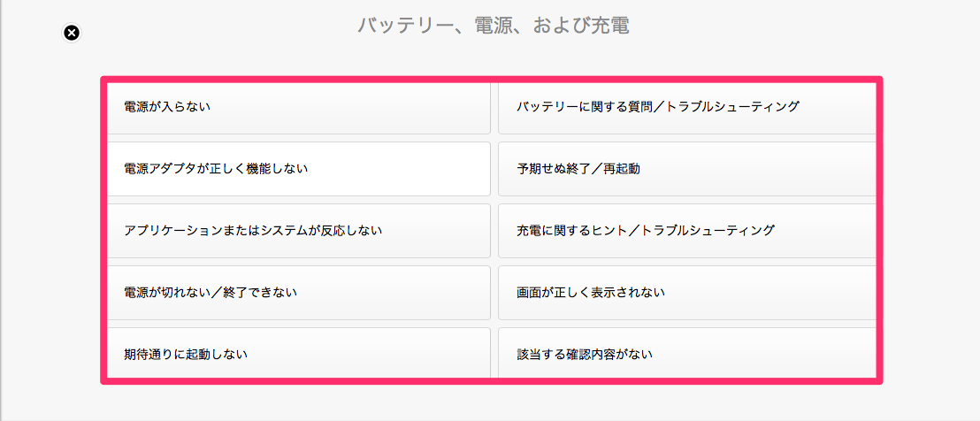980x421 pixels.
Task: Choose 電源アダプタが正しく機能しない
Action: pyautogui.click(x=299, y=169)
